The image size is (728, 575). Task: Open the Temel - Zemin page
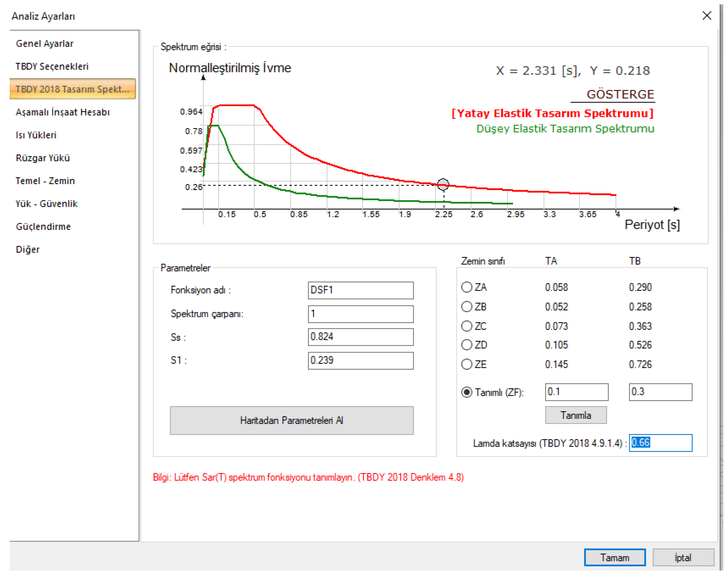pos(45,181)
